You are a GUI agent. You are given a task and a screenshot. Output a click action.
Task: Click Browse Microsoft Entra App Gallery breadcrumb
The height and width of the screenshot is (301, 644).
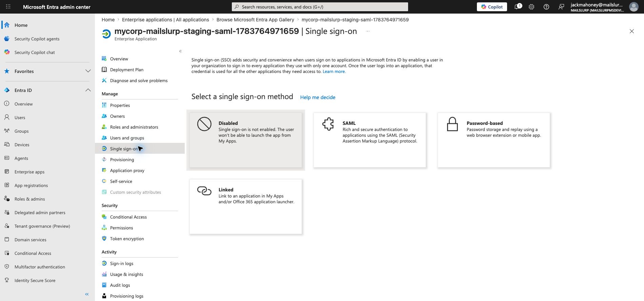[x=255, y=20]
